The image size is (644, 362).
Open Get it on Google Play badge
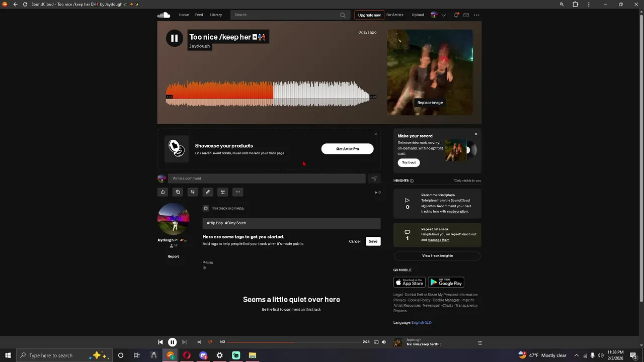tap(446, 283)
